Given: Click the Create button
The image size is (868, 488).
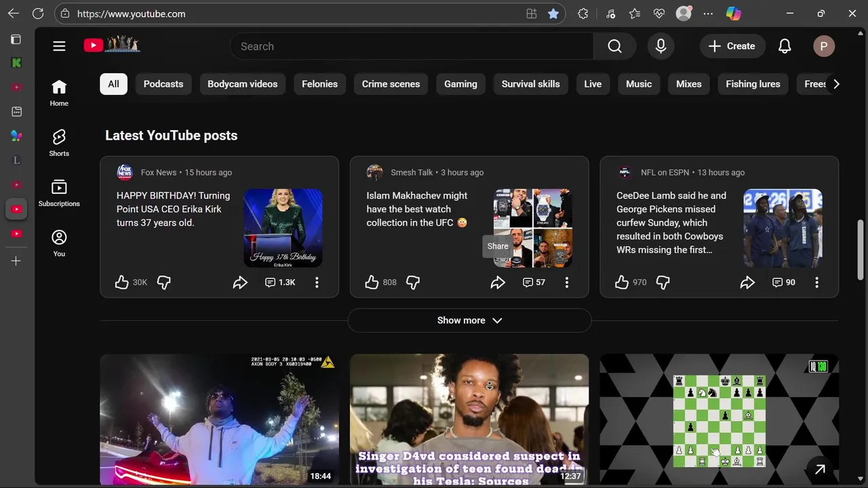Looking at the screenshot, I should point(732,46).
